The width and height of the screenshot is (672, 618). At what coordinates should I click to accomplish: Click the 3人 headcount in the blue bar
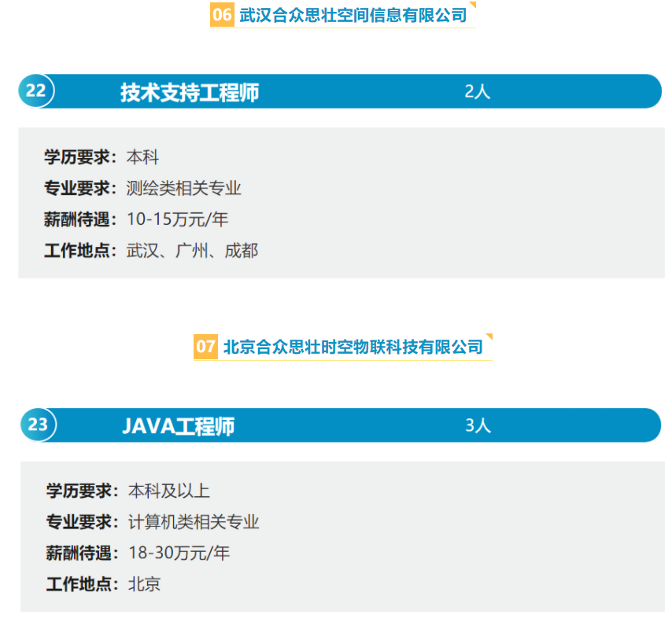click(x=478, y=425)
